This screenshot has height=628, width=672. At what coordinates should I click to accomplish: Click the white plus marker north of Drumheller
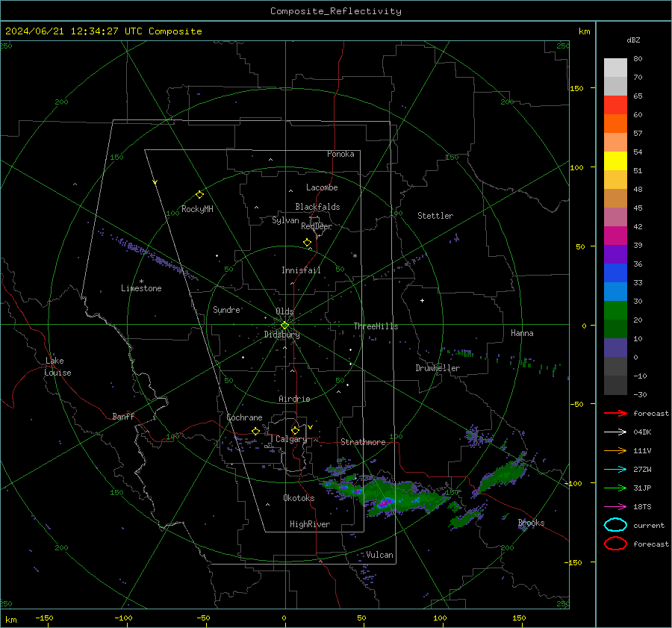click(x=422, y=300)
